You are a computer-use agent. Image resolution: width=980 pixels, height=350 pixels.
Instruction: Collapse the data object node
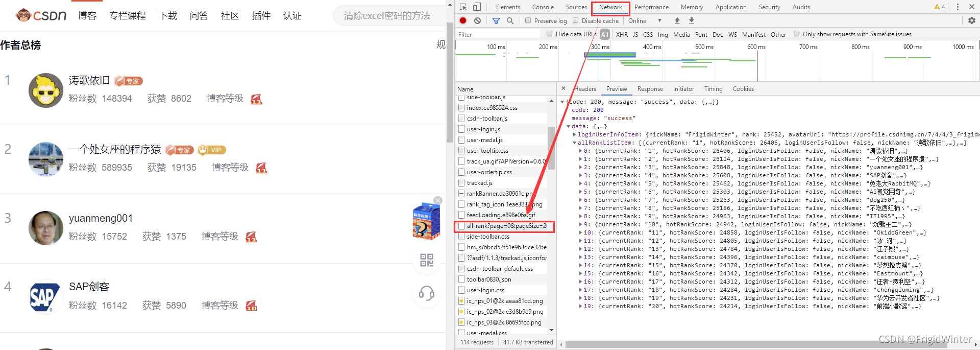pyautogui.click(x=568, y=126)
